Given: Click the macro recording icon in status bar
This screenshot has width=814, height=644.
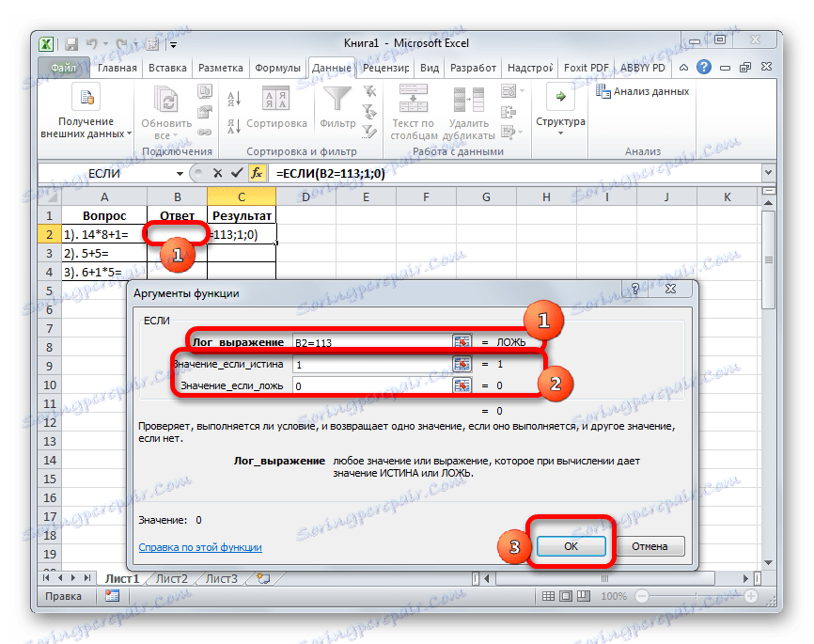Looking at the screenshot, I should 112,596.
